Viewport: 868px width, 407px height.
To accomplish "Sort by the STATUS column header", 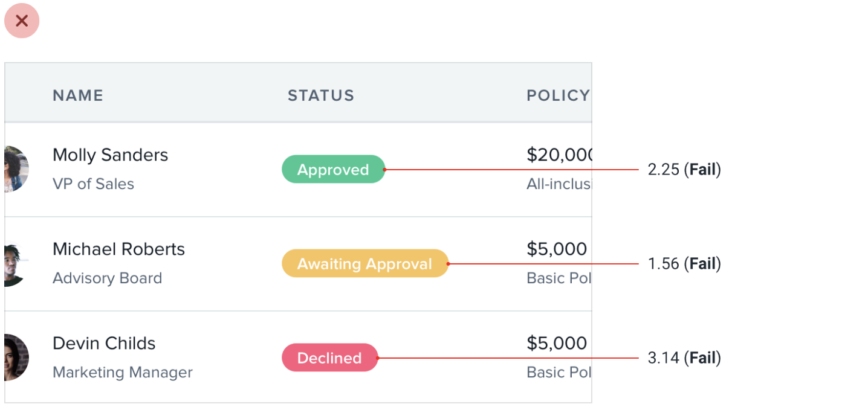I will [x=320, y=95].
